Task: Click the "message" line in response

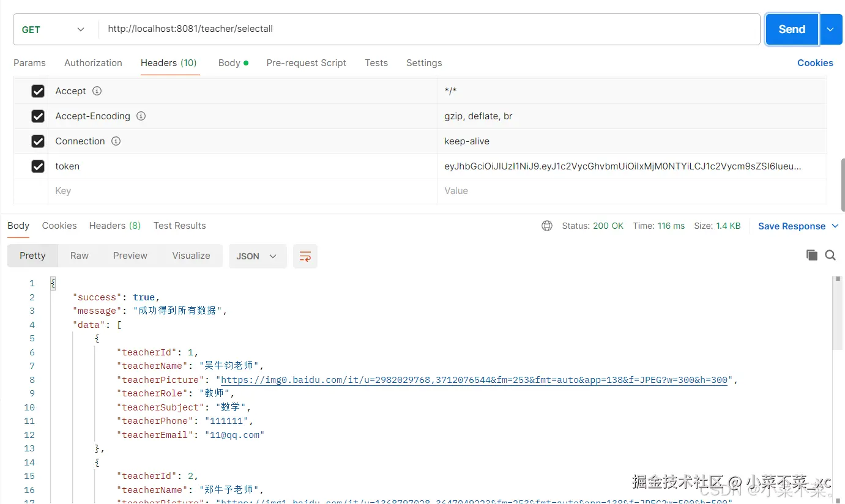Action: point(150,311)
